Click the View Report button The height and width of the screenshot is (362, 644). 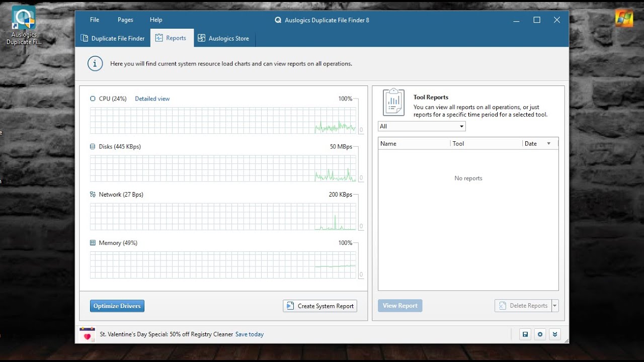pos(400,306)
